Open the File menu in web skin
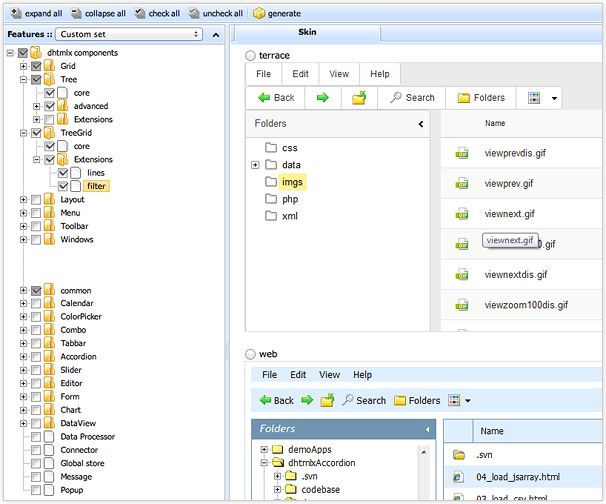 click(269, 375)
